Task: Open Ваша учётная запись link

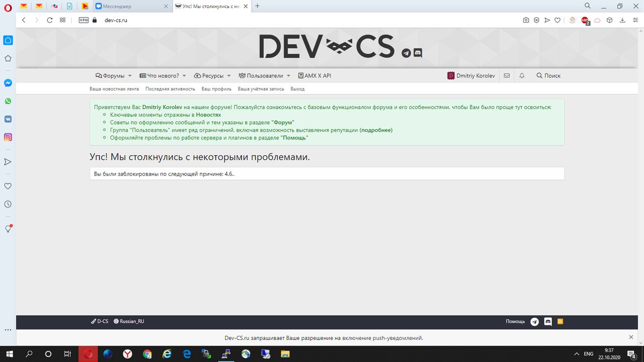Action: click(261, 89)
